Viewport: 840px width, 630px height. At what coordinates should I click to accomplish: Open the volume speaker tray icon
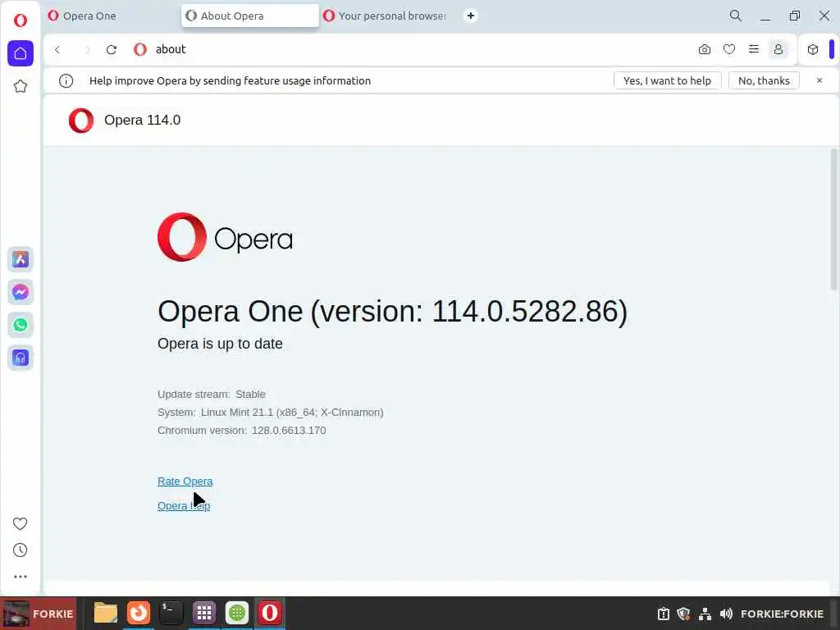click(x=727, y=614)
